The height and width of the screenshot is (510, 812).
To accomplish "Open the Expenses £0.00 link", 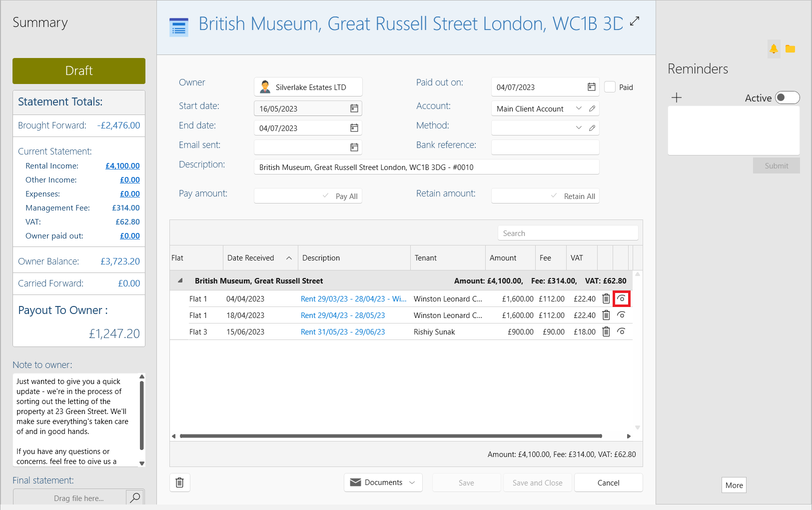I will [130, 194].
